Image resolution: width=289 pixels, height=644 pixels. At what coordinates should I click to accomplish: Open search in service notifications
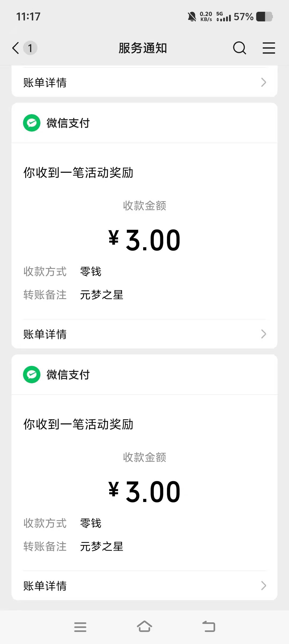[239, 48]
